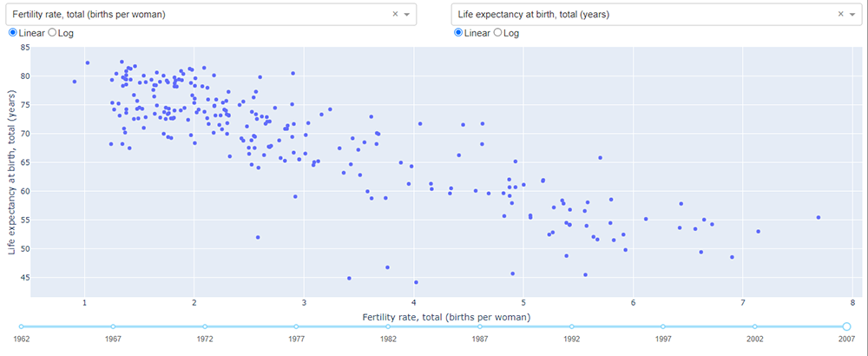The width and height of the screenshot is (868, 356).
Task: Click the Life expectancy combo box text
Action: pos(534,15)
